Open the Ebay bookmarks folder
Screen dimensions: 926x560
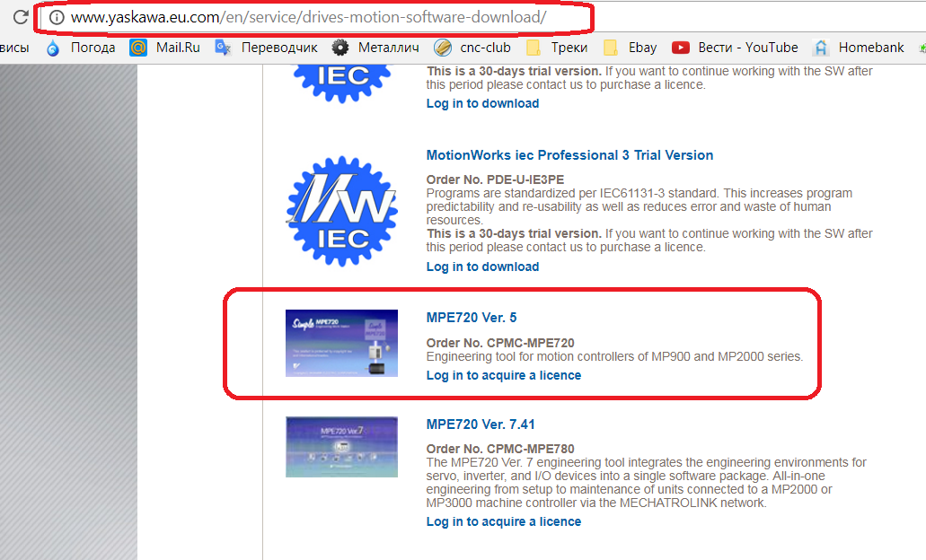(x=630, y=48)
